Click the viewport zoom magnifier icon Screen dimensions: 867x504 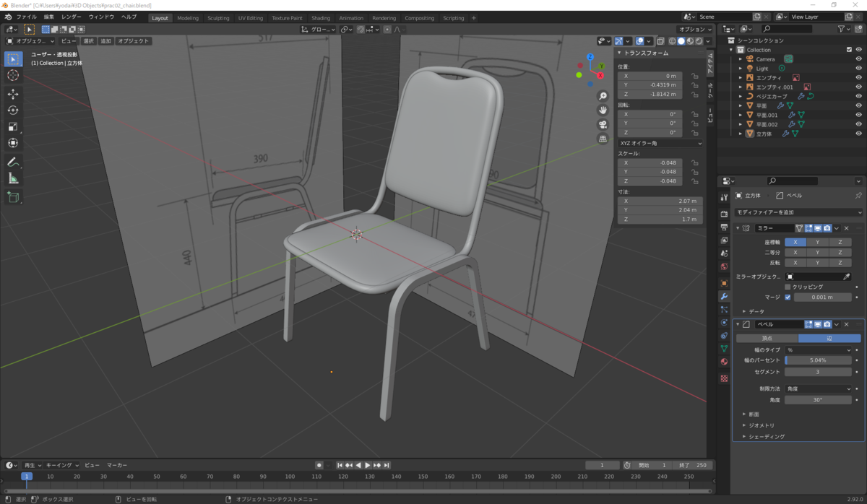603,96
